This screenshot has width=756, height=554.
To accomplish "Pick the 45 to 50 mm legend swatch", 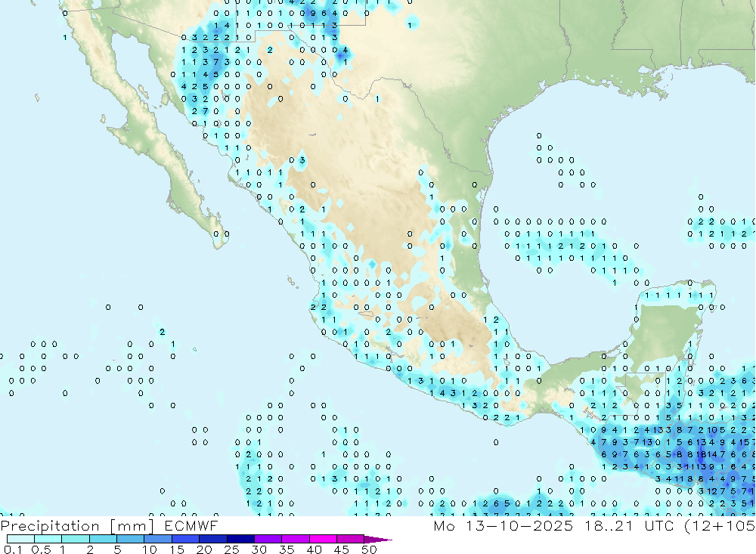I will pyautogui.click(x=351, y=539).
